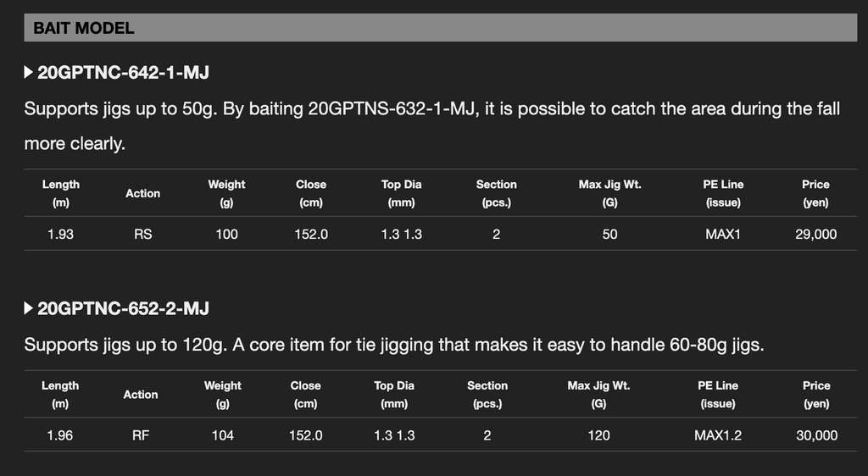Select the 100 weight cell in first table
The image size is (868, 476).
226,235
